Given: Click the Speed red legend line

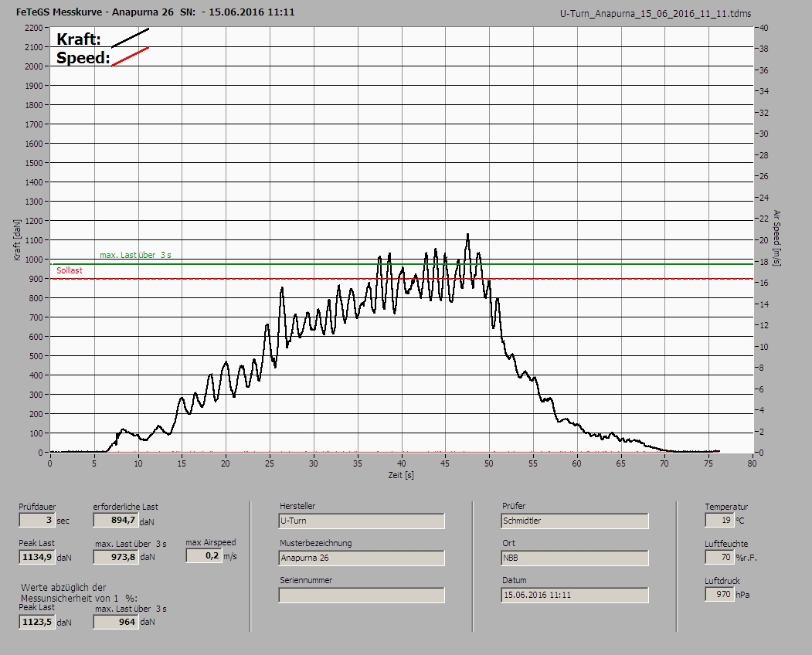Looking at the screenshot, I should 130,56.
